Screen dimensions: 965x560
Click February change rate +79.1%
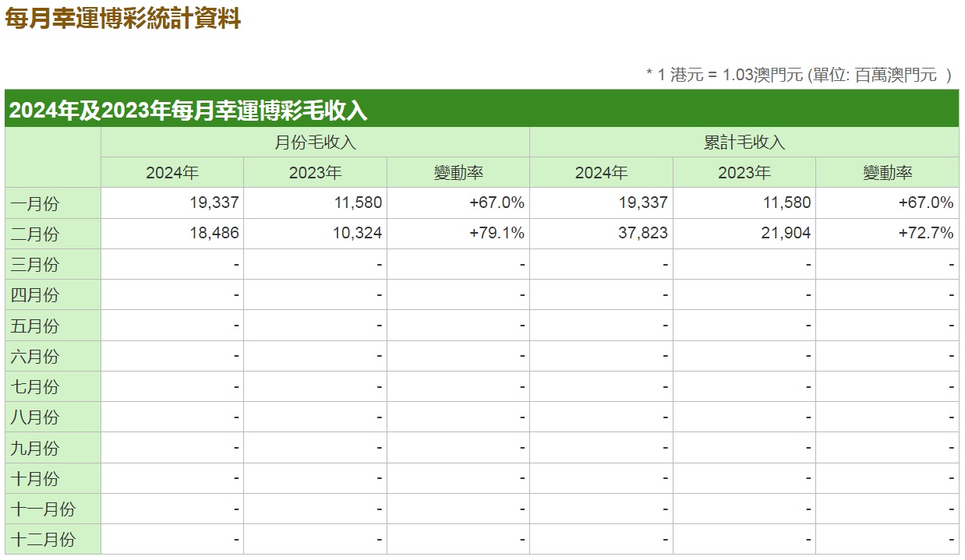[x=497, y=233]
